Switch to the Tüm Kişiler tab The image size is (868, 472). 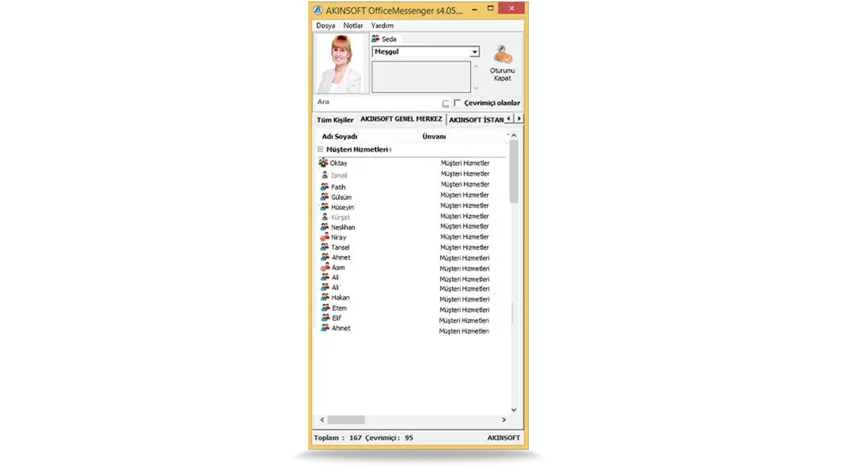tap(335, 120)
